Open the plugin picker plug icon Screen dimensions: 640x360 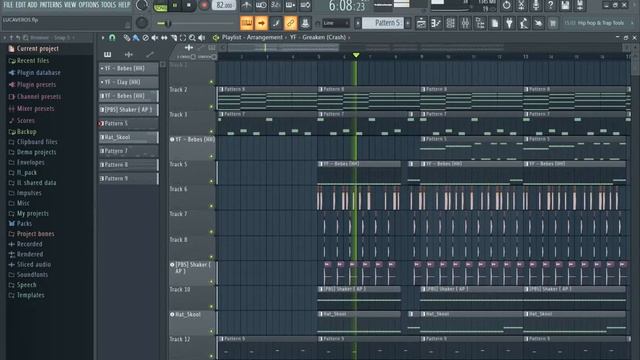tap(509, 23)
